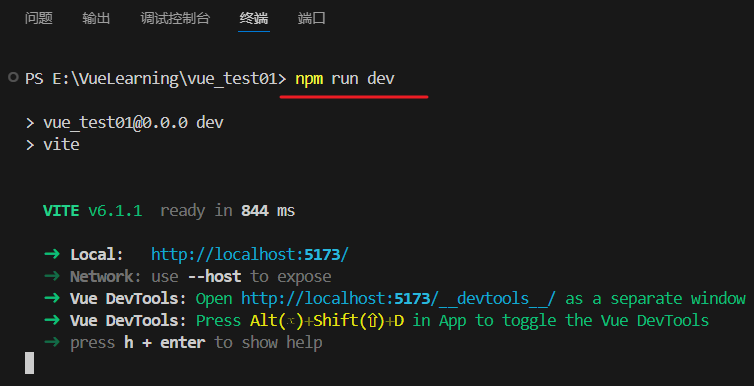Screen dimensions: 754x386
Task: Select the 调试控制台 tab
Action: click(175, 18)
